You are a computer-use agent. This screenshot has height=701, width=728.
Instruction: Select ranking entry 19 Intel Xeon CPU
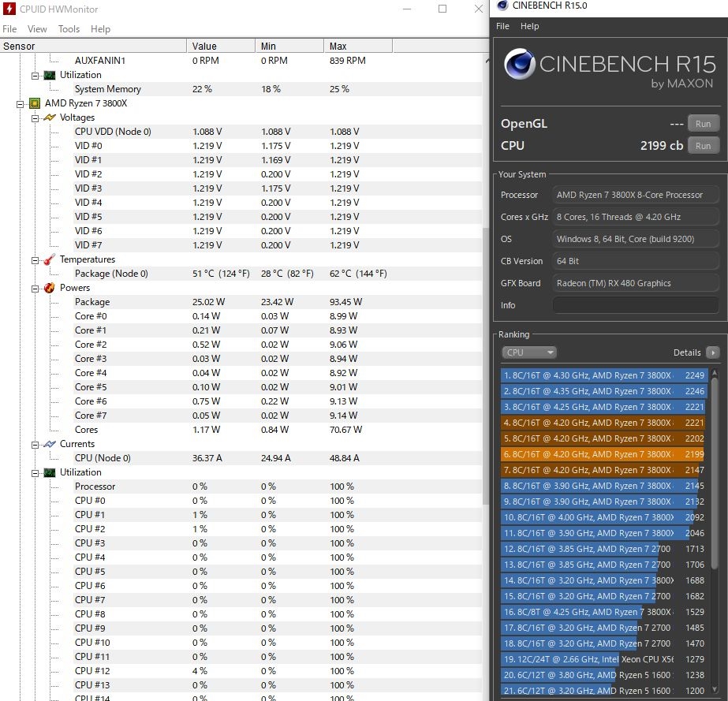pos(604,659)
